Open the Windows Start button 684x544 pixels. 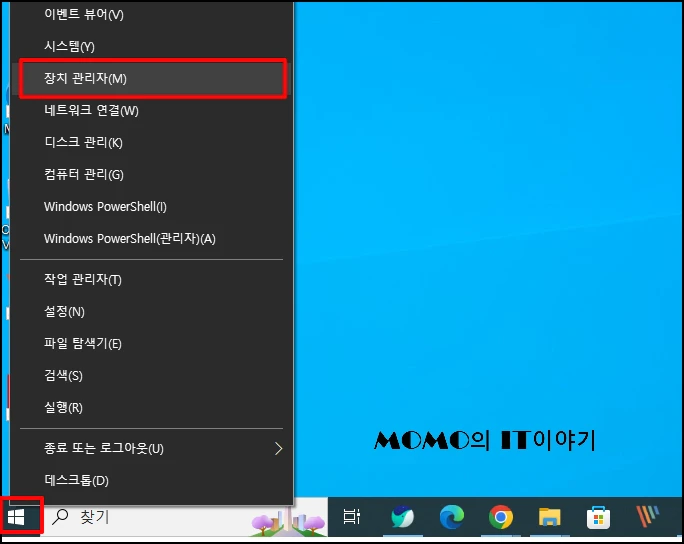[16, 517]
